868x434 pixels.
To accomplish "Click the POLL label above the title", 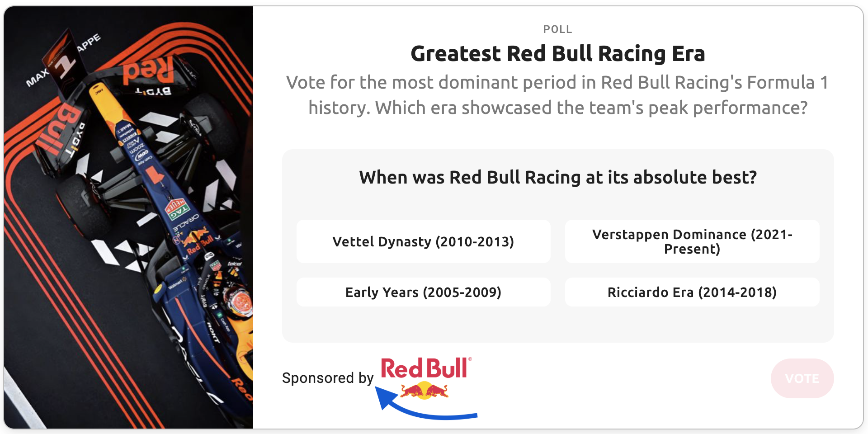I will pos(557,29).
